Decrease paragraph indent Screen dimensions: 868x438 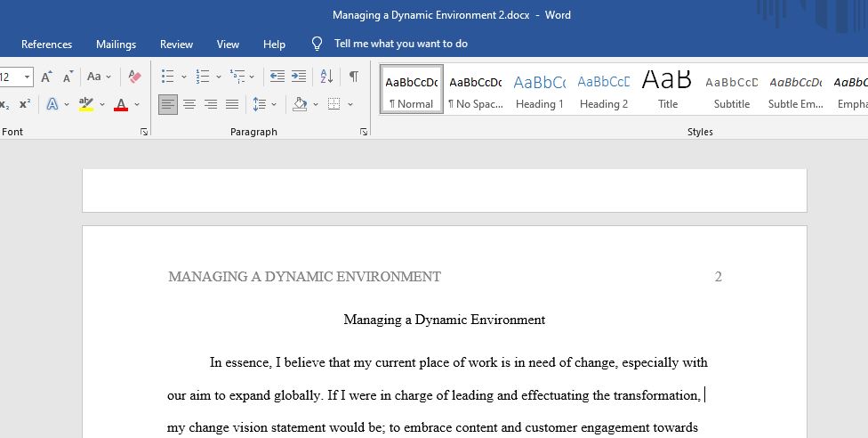point(277,77)
